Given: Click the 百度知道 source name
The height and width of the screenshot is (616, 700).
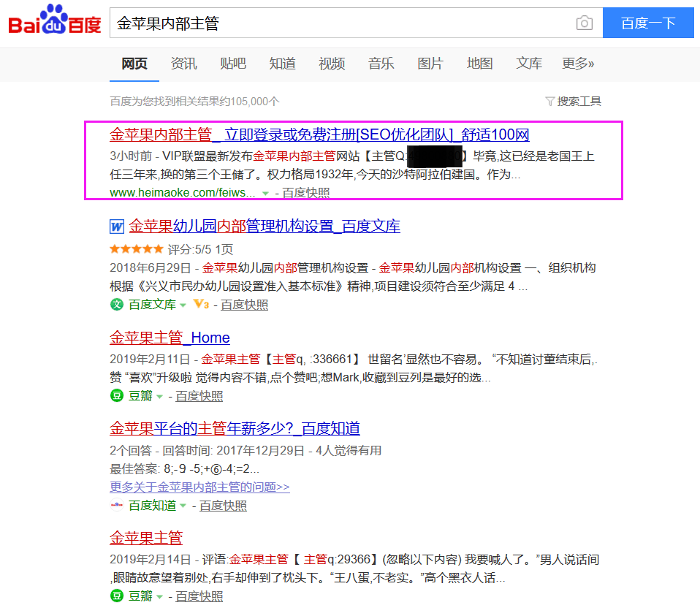Looking at the screenshot, I should pos(152,506).
